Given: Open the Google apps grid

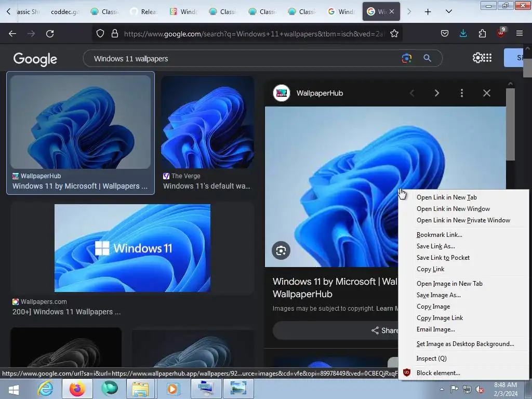Looking at the screenshot, I should point(487,58).
